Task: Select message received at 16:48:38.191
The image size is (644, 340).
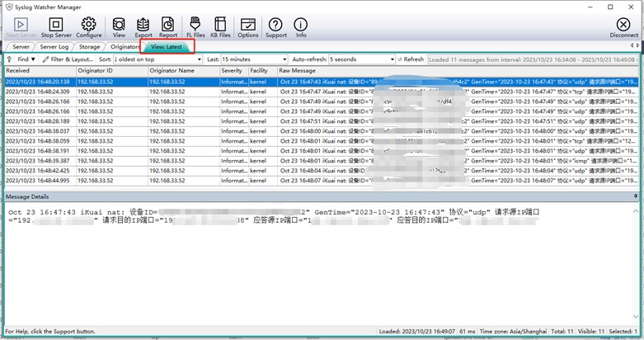Action: (322, 151)
